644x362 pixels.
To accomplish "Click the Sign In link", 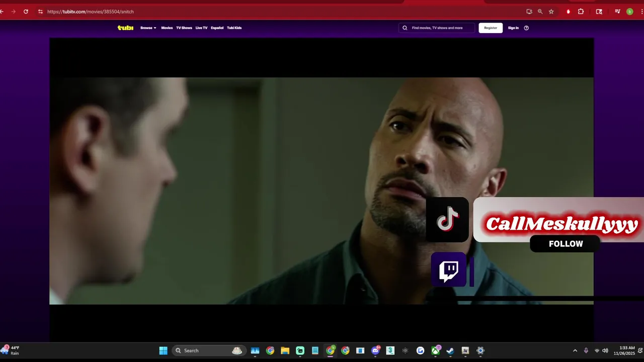I will tap(513, 28).
